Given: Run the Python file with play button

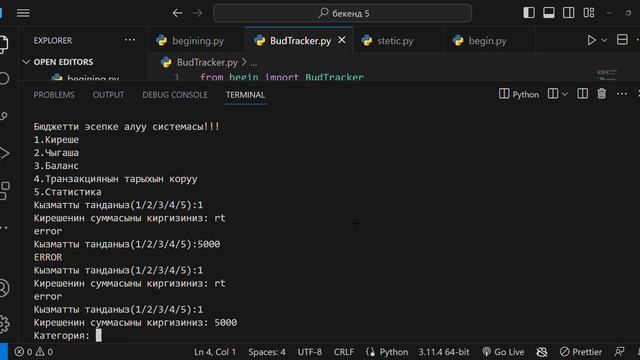Looking at the screenshot, I should tap(591, 40).
